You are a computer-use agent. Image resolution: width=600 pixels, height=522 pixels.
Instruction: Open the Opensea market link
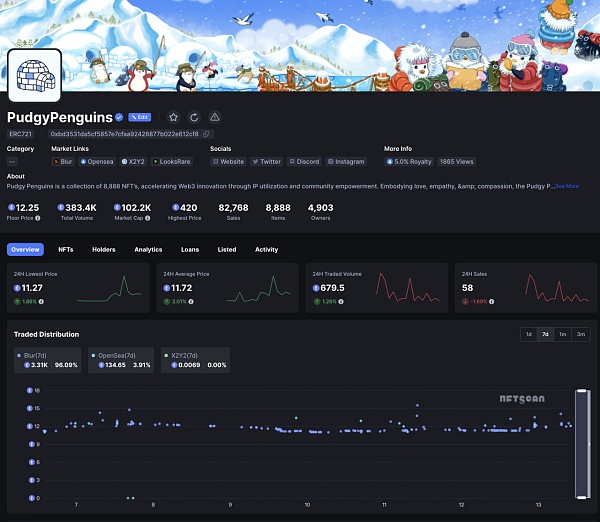(97, 161)
